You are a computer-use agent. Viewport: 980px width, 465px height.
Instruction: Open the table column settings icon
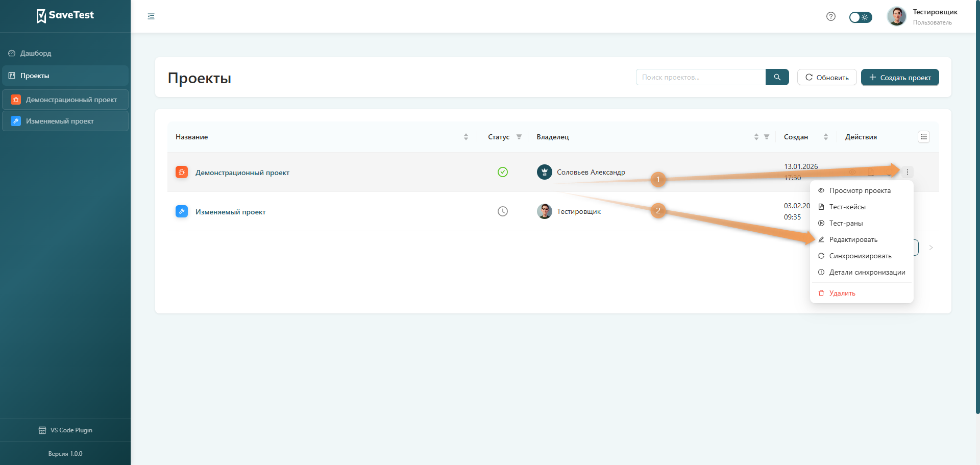coord(923,137)
